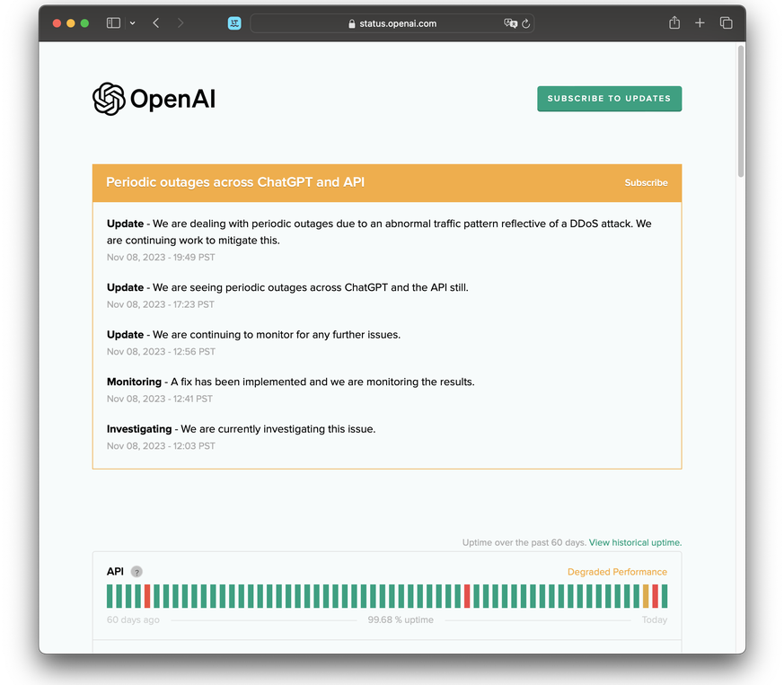This screenshot has width=784, height=685.
Task: Click the page's vertical scrollbar
Action: [x=740, y=112]
